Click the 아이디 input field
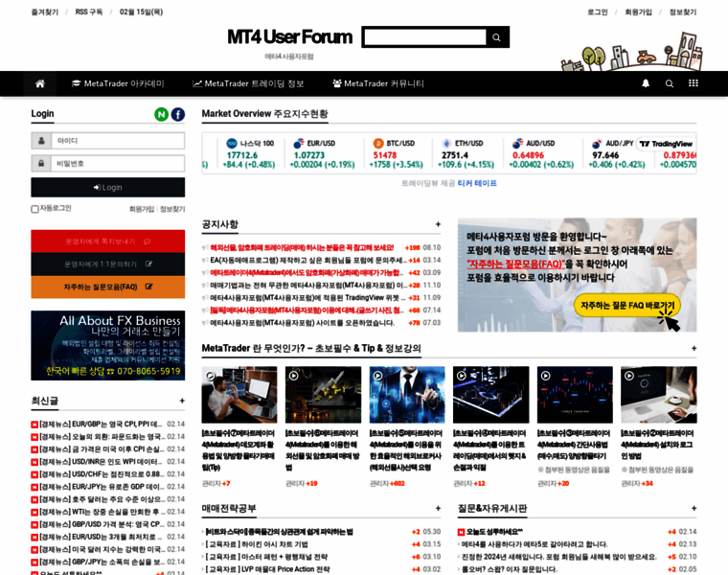Screen dimensions: 728x575 (x=118, y=141)
